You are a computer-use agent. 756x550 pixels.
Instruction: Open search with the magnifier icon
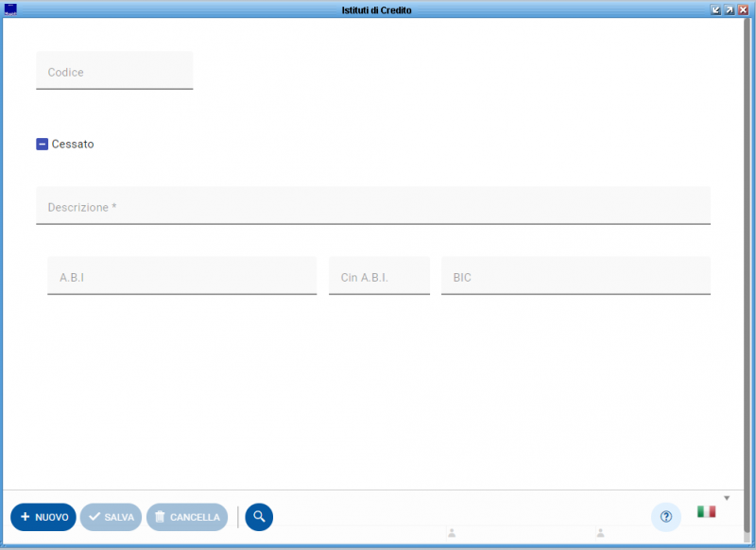[259, 517]
